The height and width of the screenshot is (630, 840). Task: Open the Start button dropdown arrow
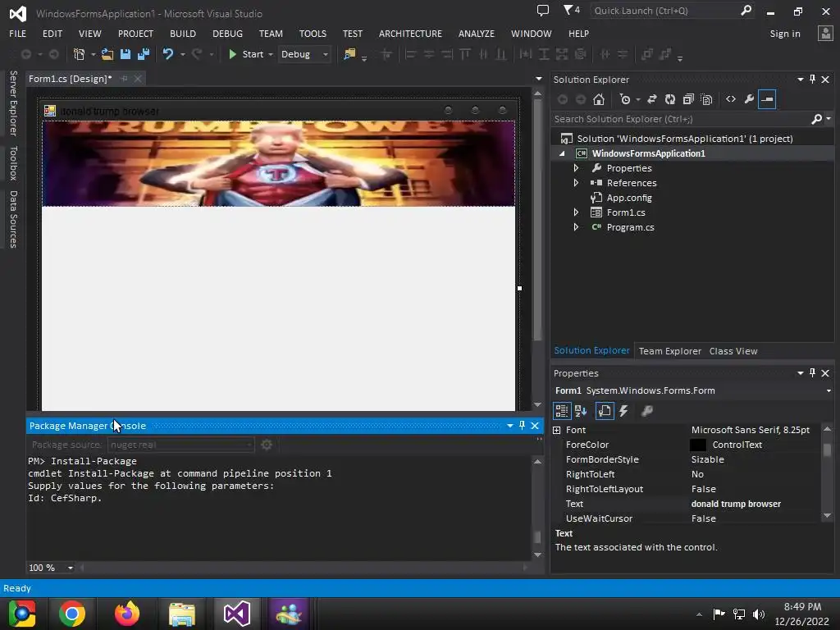pos(271,55)
